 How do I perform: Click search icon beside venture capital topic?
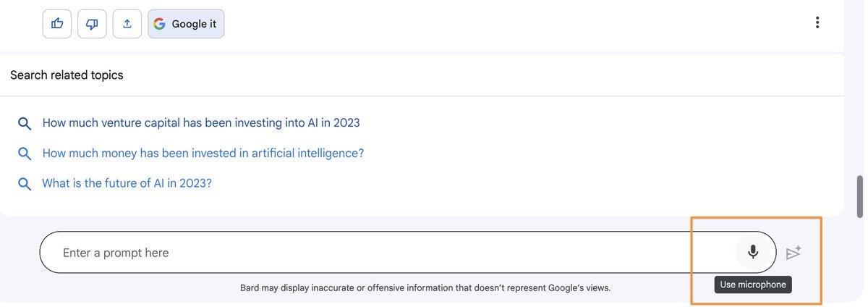click(25, 124)
